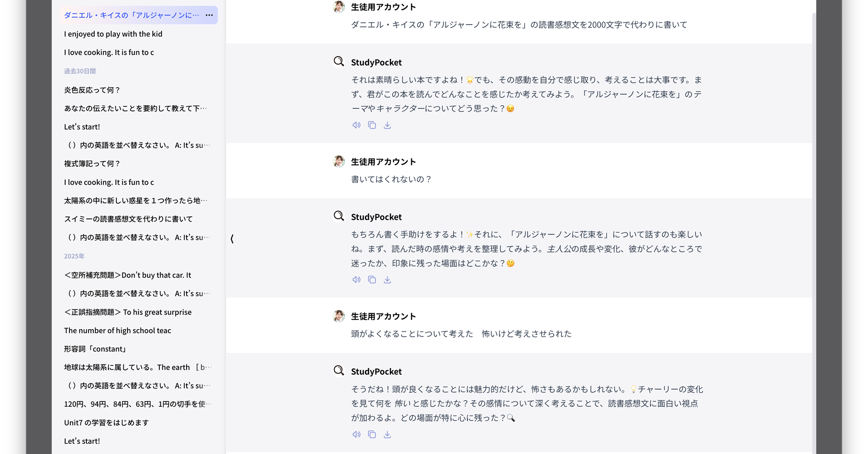Play audio of the first StudyPocket reply
The width and height of the screenshot is (868, 454).
[x=356, y=125]
